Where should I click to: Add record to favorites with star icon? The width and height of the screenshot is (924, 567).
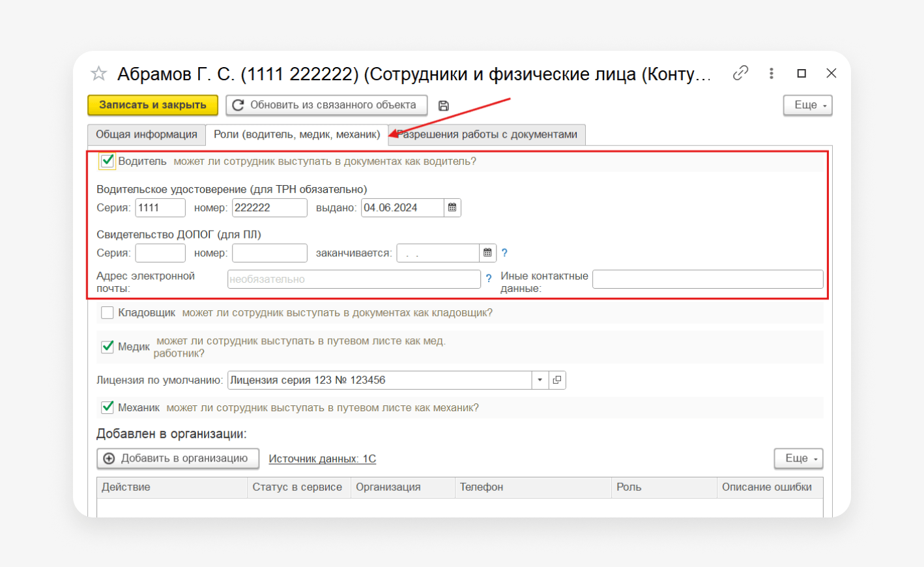[x=98, y=73]
